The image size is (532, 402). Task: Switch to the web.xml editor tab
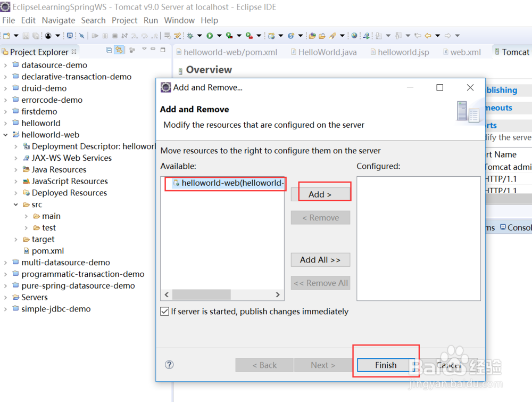[462, 52]
